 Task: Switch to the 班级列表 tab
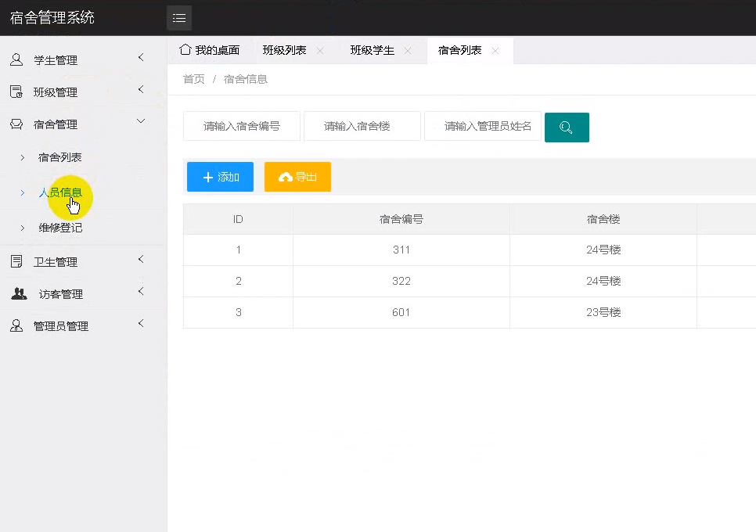[x=284, y=50]
